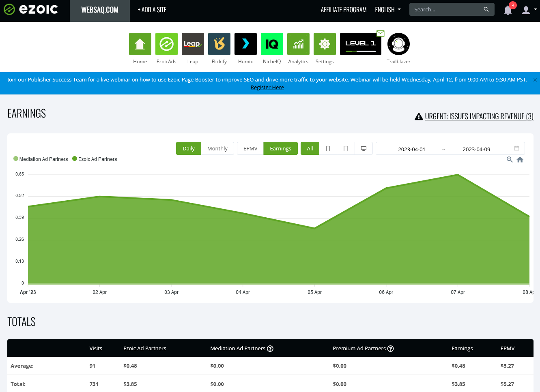The height and width of the screenshot is (392, 540).
Task: Click the 05 Apr low data point
Action: (314, 228)
